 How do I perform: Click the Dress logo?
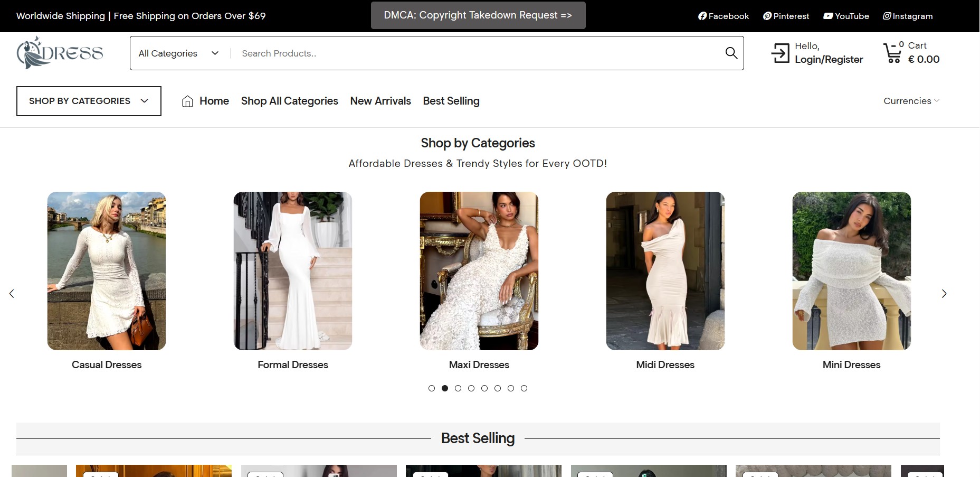coord(60,52)
